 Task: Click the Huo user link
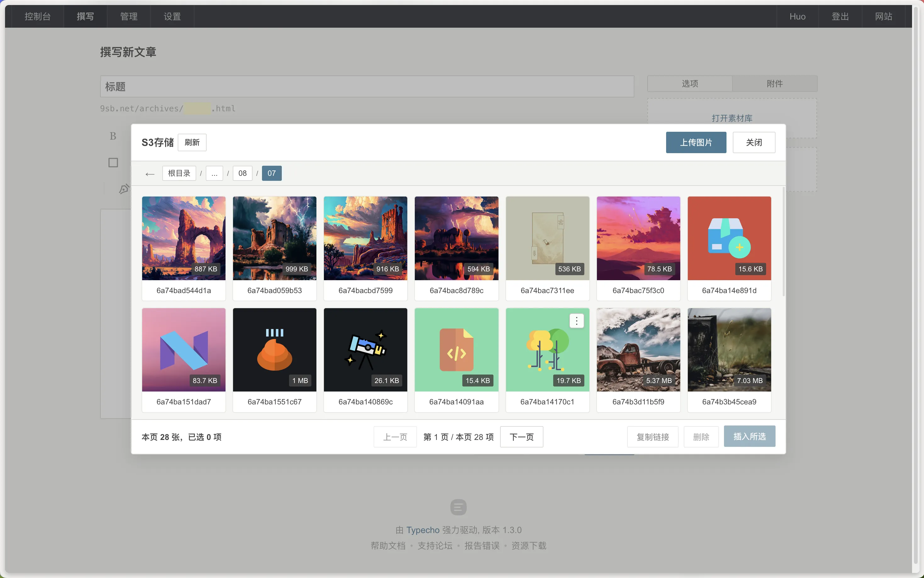click(x=798, y=16)
